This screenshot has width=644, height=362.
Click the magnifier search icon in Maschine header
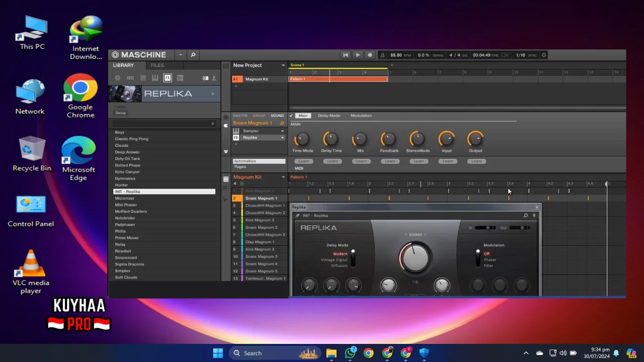pyautogui.click(x=193, y=55)
